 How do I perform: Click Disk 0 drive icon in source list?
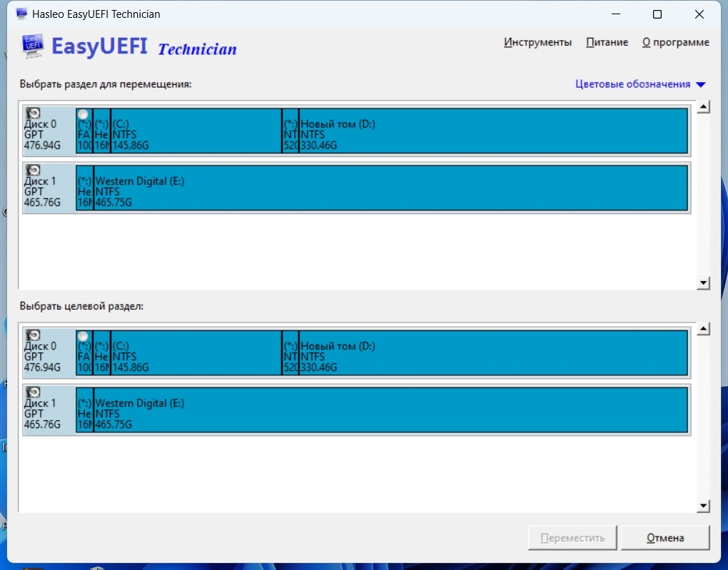tap(33, 113)
